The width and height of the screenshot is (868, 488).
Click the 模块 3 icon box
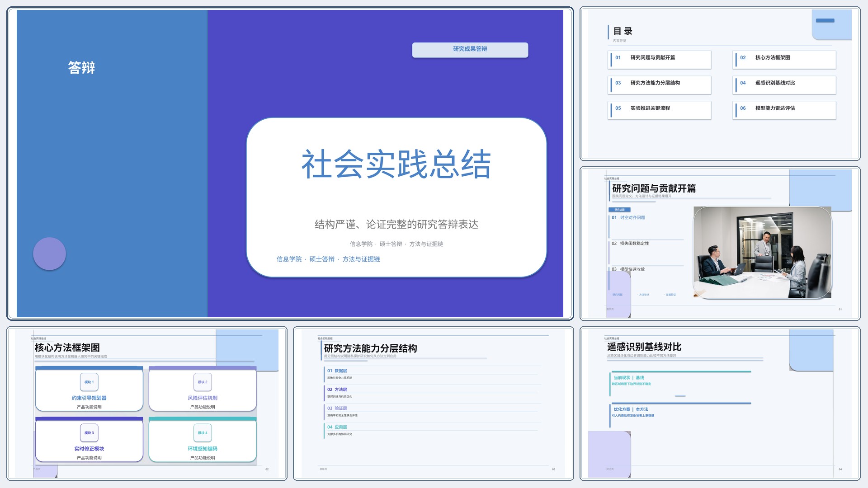pos(89,433)
